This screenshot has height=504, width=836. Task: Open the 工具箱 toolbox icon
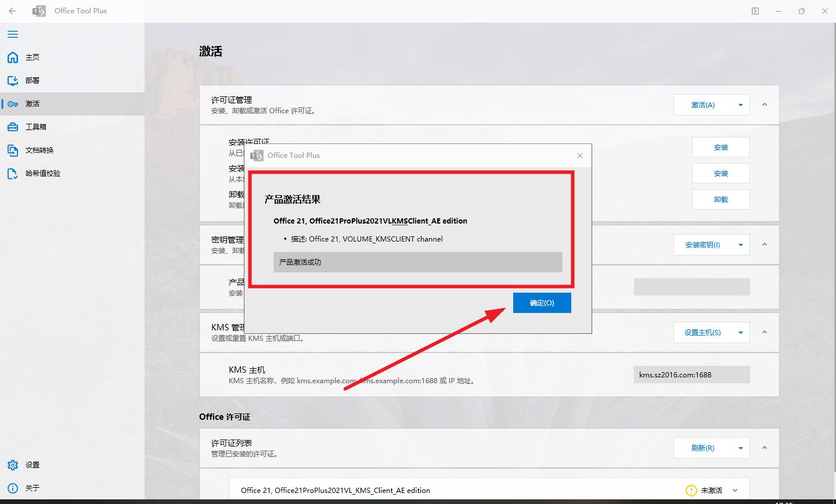pyautogui.click(x=12, y=127)
